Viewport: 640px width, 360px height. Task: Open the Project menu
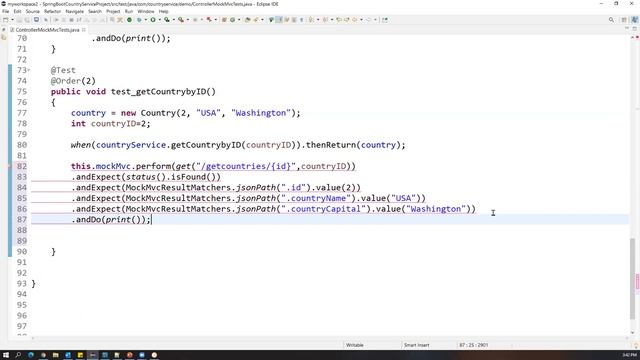113,11
